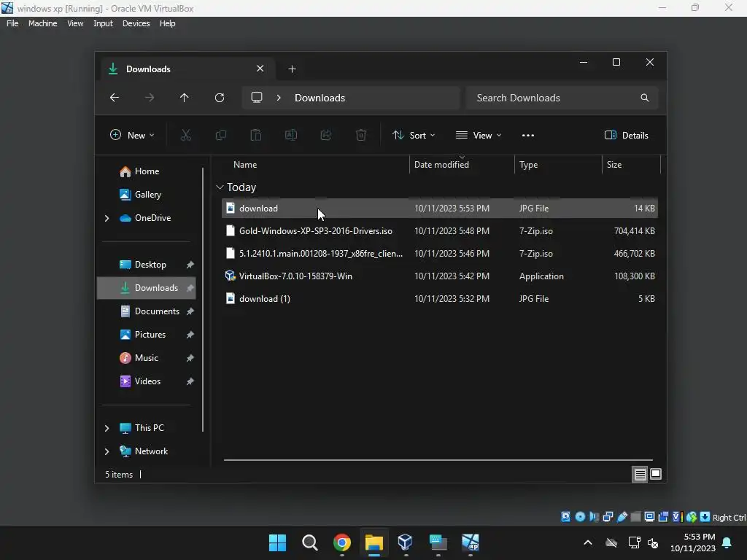
Task: Add a new Explorer tab
Action: click(x=292, y=69)
